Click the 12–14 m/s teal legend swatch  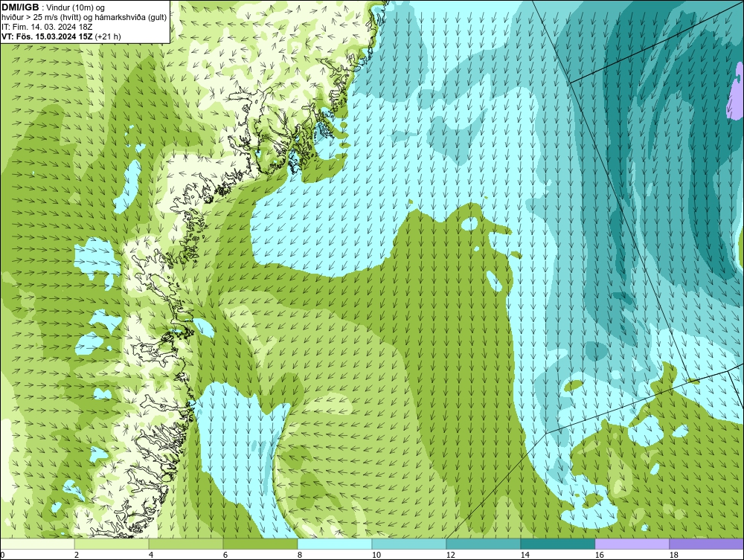point(484,544)
